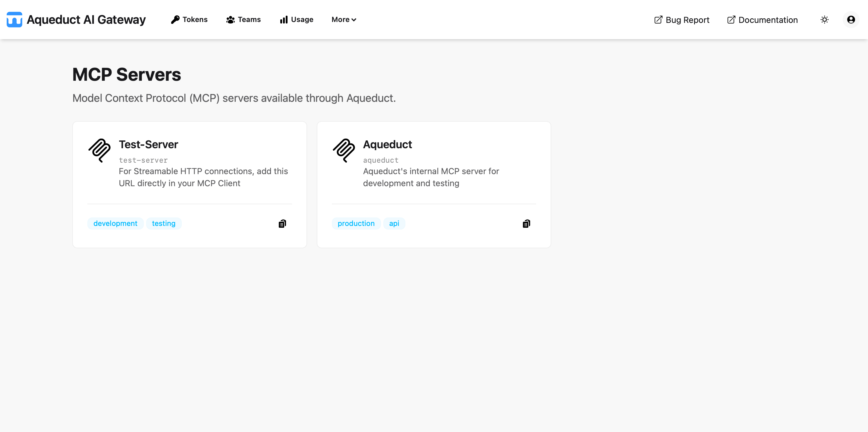Copy the Aqueduct server URL using its copy icon
Screen dimensions: 868x432
526,223
